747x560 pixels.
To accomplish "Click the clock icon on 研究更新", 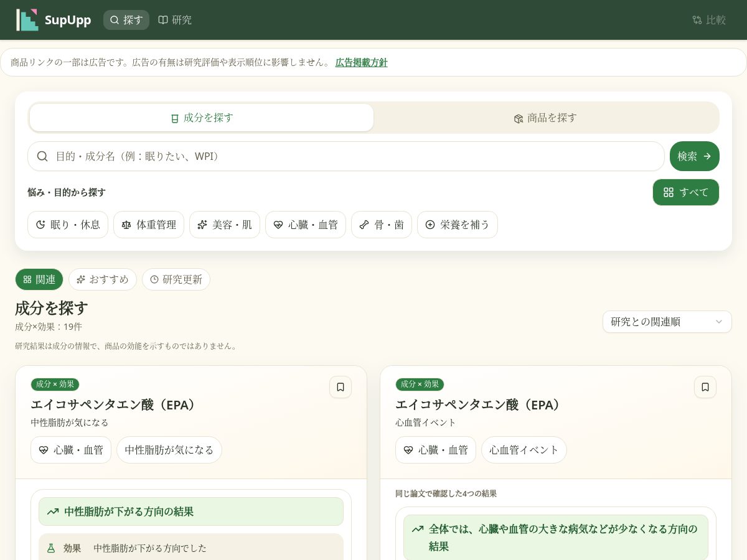I will coord(154,279).
